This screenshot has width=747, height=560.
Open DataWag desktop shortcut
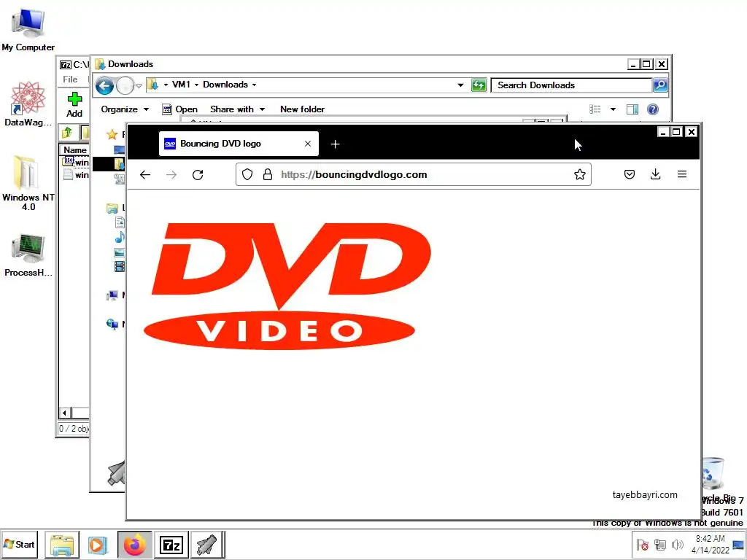point(28,104)
